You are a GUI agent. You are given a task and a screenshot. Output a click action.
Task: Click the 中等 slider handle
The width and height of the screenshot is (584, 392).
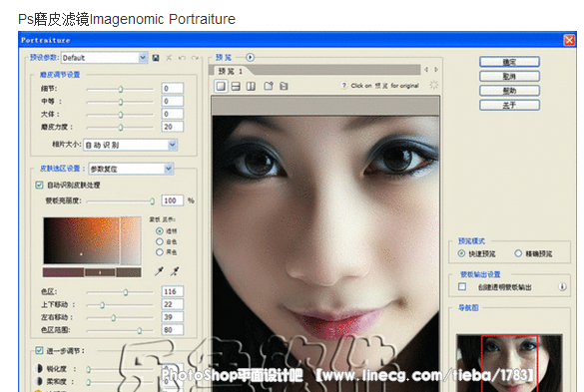121,102
